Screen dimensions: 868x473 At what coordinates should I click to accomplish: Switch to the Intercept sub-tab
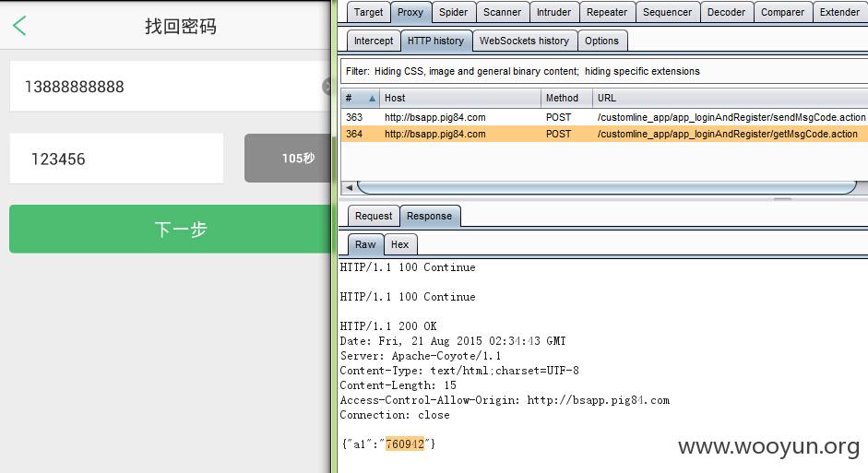click(373, 41)
